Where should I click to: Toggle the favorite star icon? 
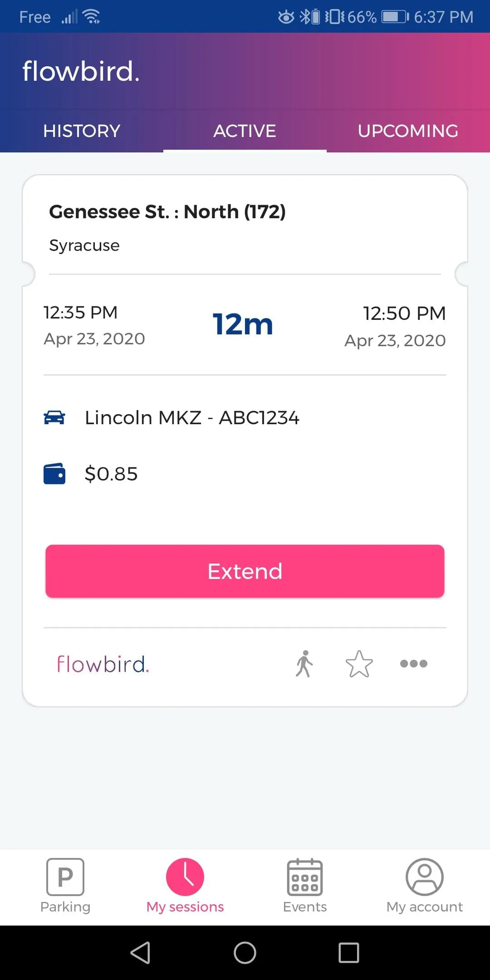click(x=359, y=664)
